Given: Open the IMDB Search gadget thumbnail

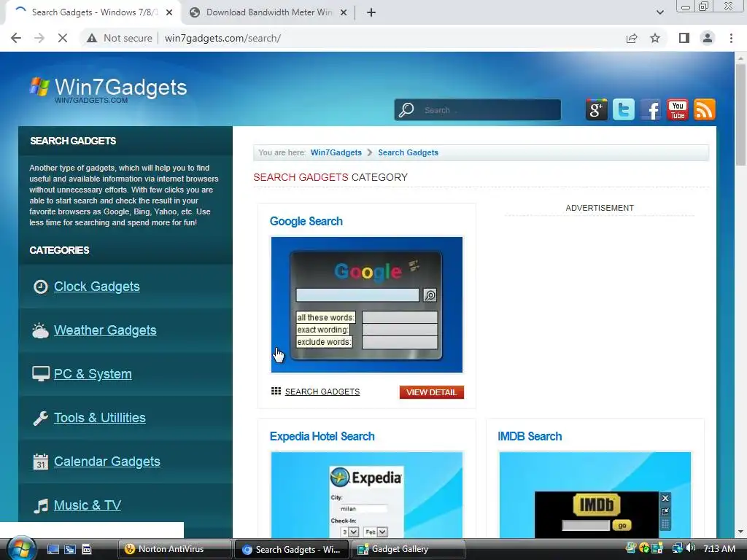Looking at the screenshot, I should tap(595, 495).
